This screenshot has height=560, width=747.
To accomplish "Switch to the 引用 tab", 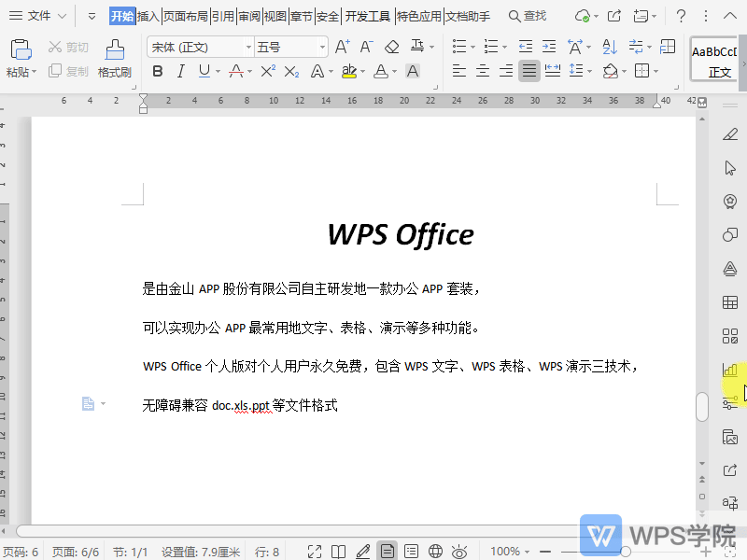I will click(x=223, y=17).
